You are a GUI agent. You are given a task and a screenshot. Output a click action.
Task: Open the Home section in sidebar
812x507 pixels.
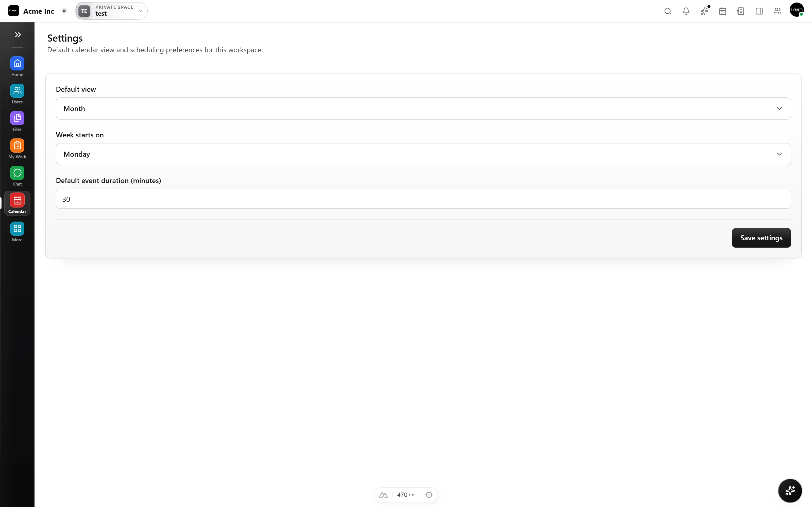coord(17,67)
